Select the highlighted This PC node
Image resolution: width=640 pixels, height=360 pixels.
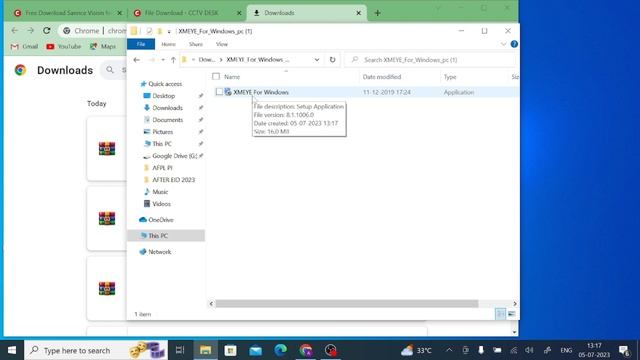166,236
